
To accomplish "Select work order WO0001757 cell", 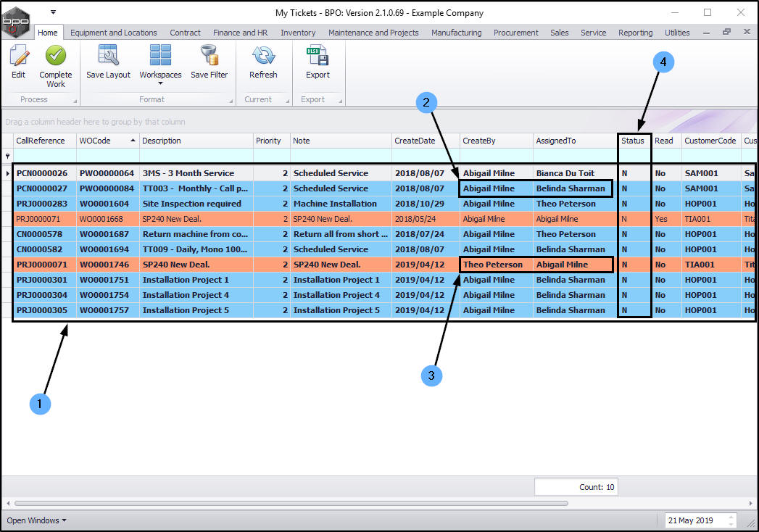I will coord(107,310).
